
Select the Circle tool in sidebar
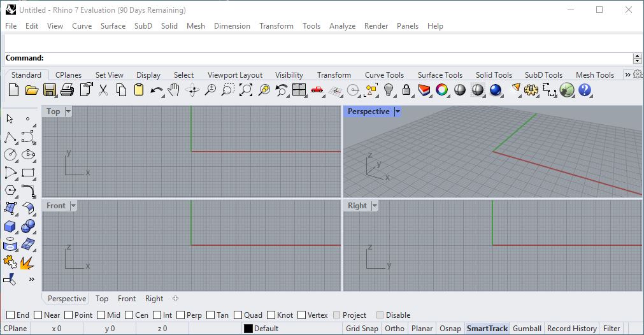click(x=10, y=155)
